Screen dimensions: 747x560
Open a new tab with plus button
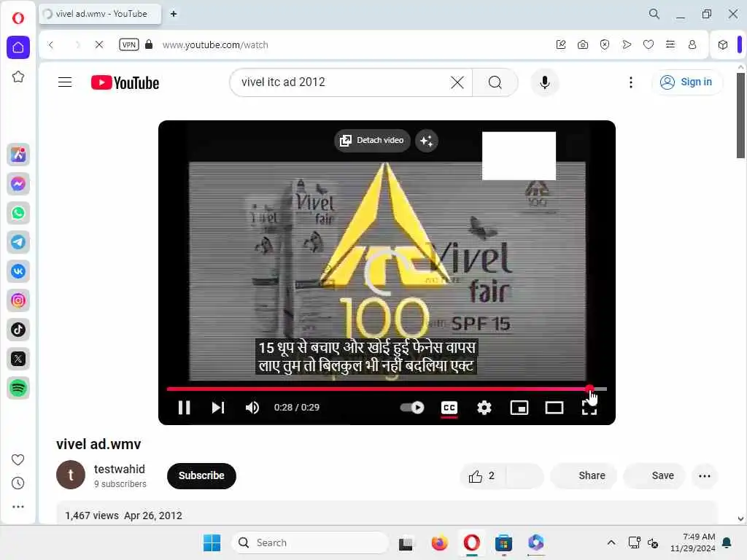click(x=174, y=14)
